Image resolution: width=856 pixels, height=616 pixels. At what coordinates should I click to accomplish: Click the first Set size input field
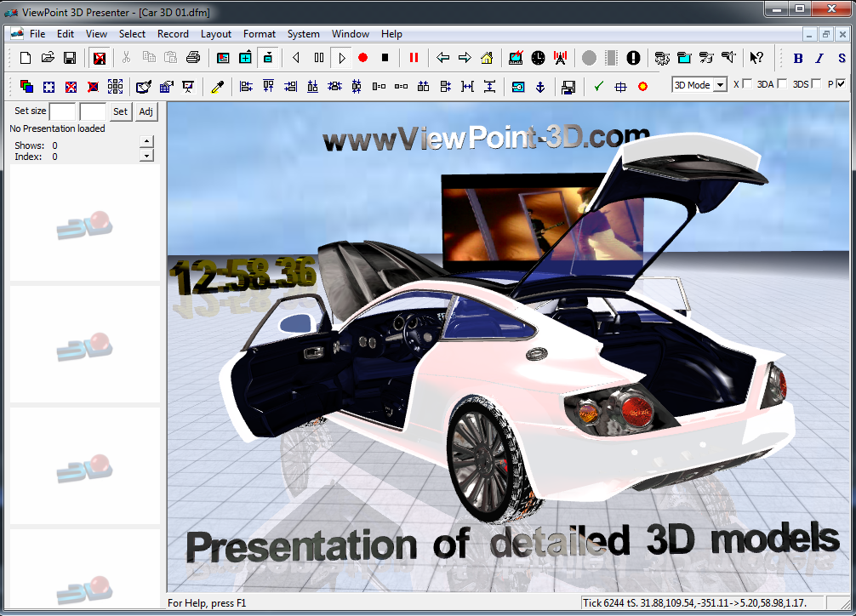[62, 111]
